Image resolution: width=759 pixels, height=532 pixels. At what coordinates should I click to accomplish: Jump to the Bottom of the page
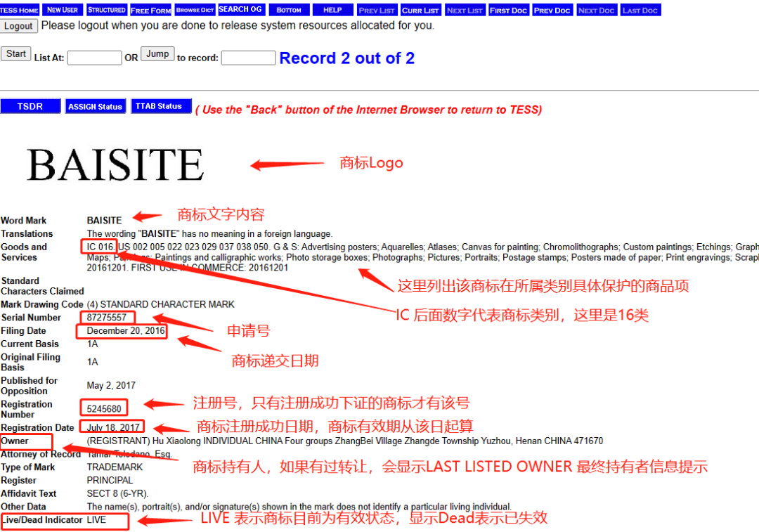click(289, 9)
